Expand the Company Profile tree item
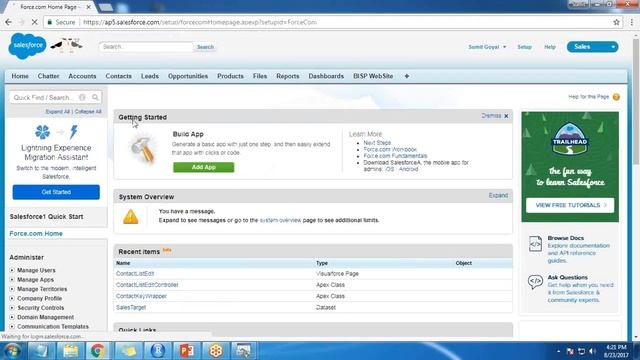The width and height of the screenshot is (640, 360). pos(12,298)
